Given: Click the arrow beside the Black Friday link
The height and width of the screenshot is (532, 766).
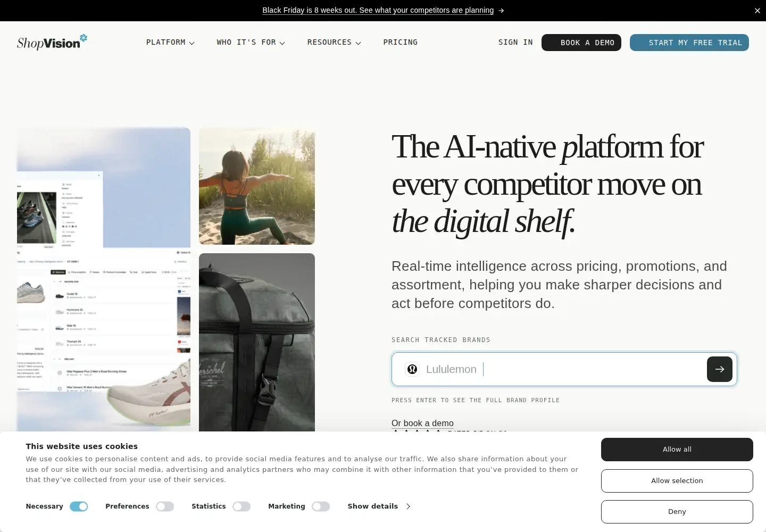Looking at the screenshot, I should 501,11.
